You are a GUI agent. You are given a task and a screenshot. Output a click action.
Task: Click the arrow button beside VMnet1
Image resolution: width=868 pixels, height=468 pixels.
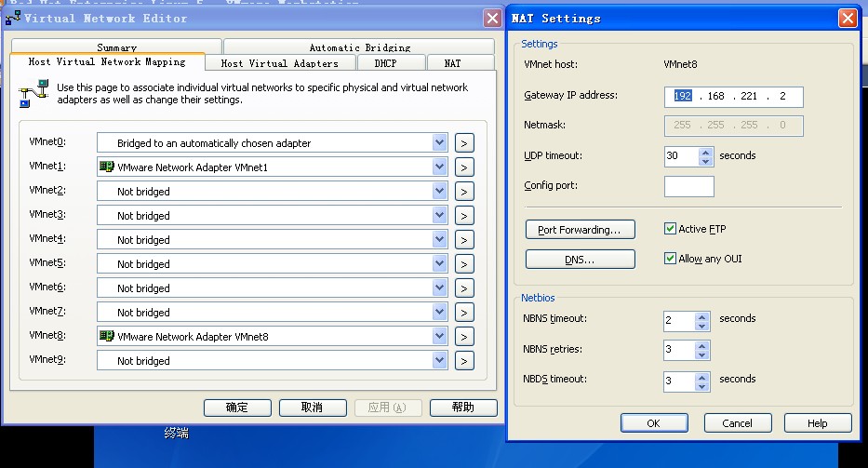point(464,167)
